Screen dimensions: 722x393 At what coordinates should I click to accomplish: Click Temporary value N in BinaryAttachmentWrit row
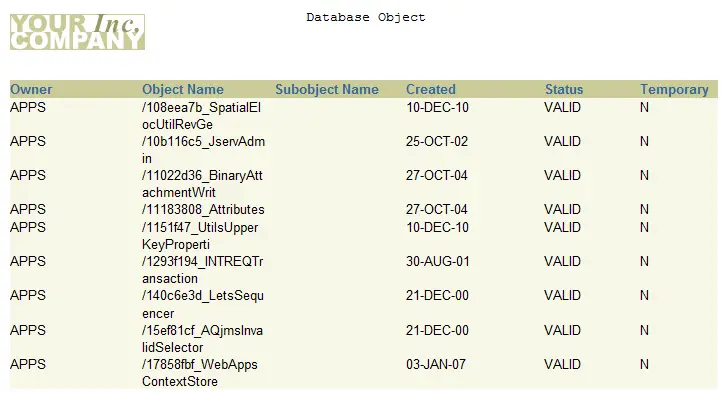pyautogui.click(x=644, y=176)
